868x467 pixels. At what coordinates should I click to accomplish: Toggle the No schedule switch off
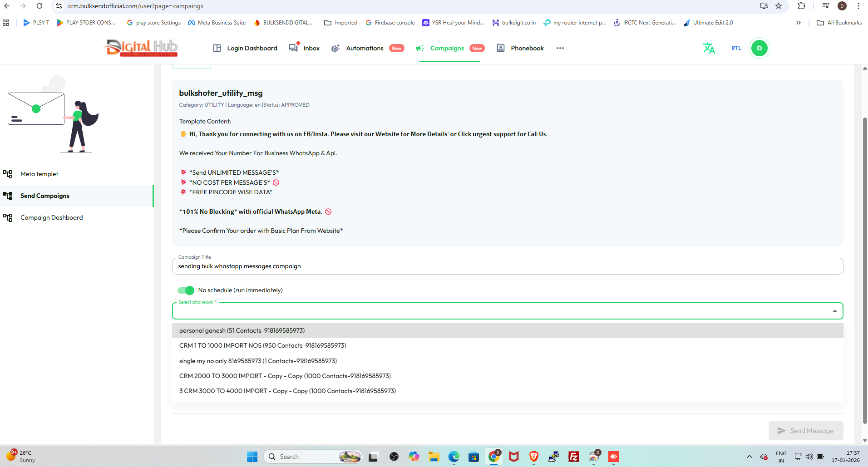tap(186, 290)
